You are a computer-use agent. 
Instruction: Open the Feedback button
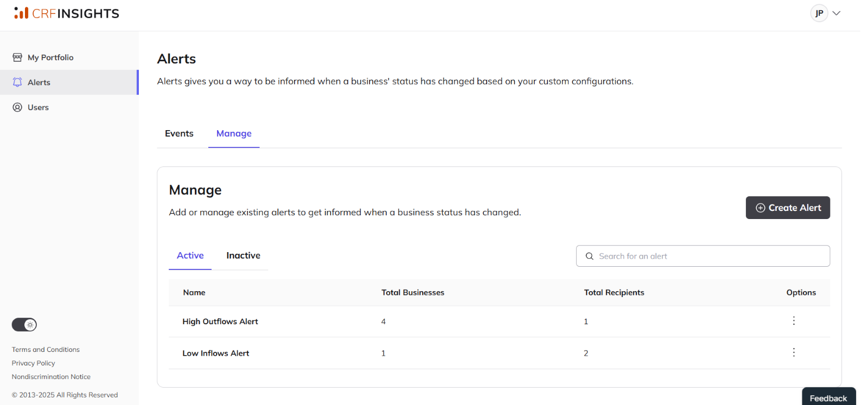(828, 397)
